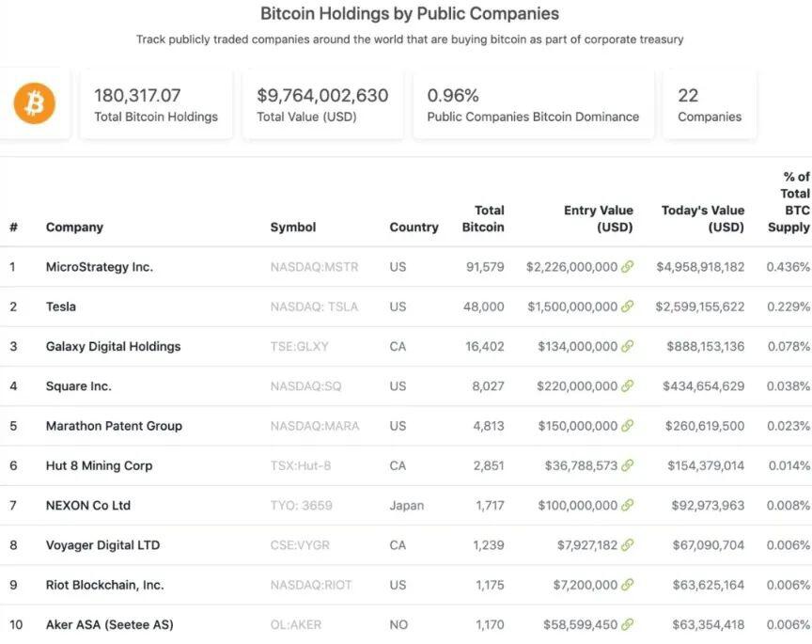
Task: Click the Bitcoin Holdings by Public Companies heading
Action: point(410,13)
